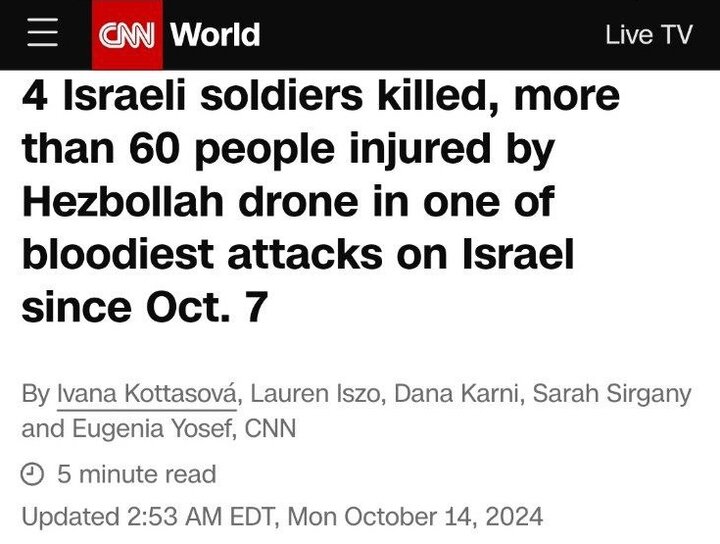Screen dimensions: 720x544
Task: Open Ivana Kottasová's author profile link
Action: tap(147, 394)
